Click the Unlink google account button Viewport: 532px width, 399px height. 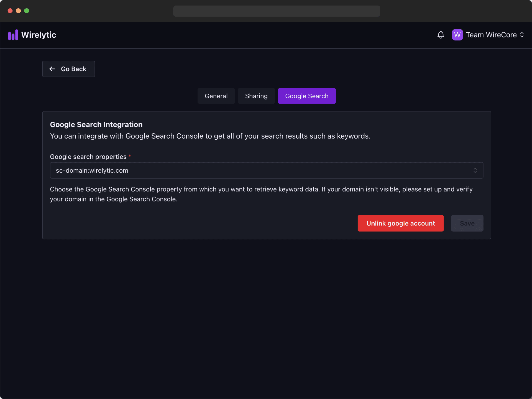tap(400, 223)
